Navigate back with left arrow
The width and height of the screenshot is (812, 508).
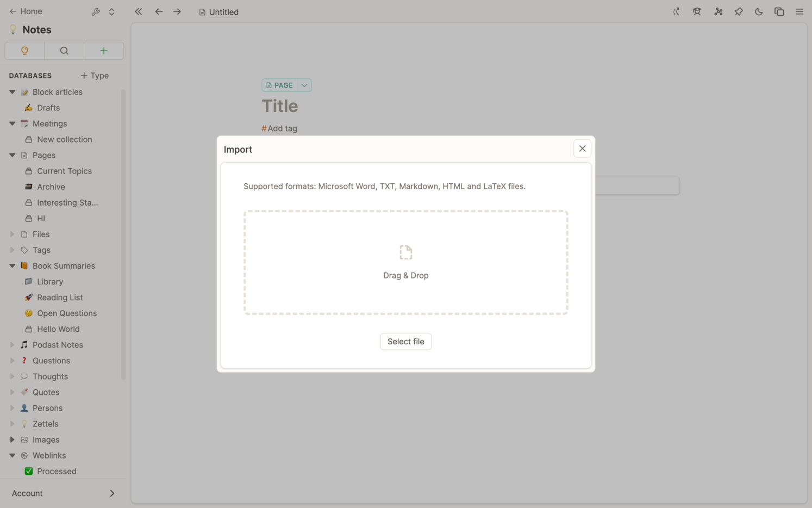tap(159, 11)
